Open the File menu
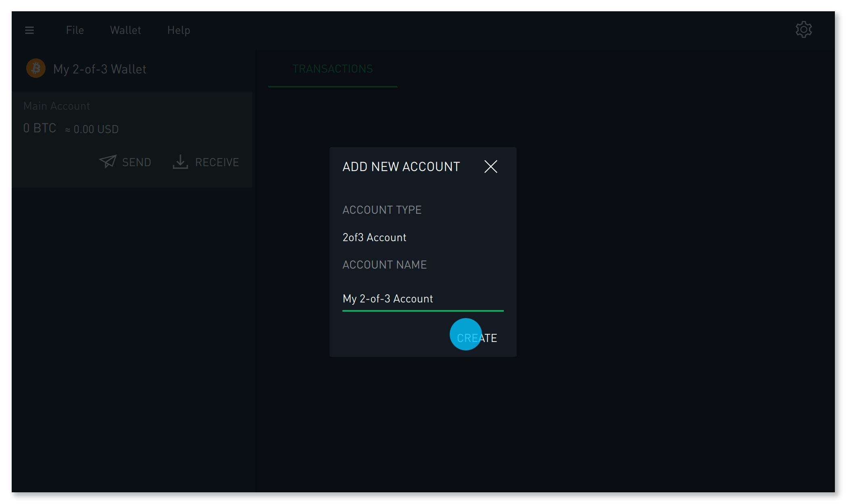847x504 pixels. [75, 30]
